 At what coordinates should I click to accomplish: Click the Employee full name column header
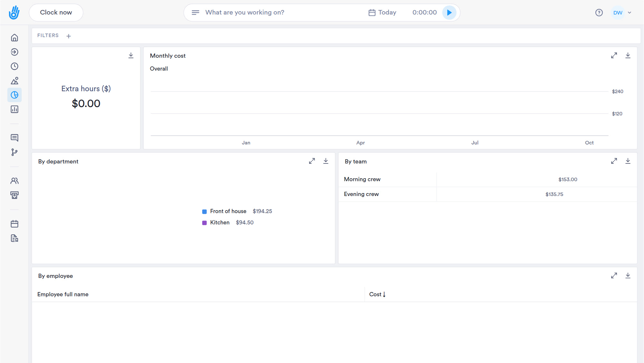(63, 294)
